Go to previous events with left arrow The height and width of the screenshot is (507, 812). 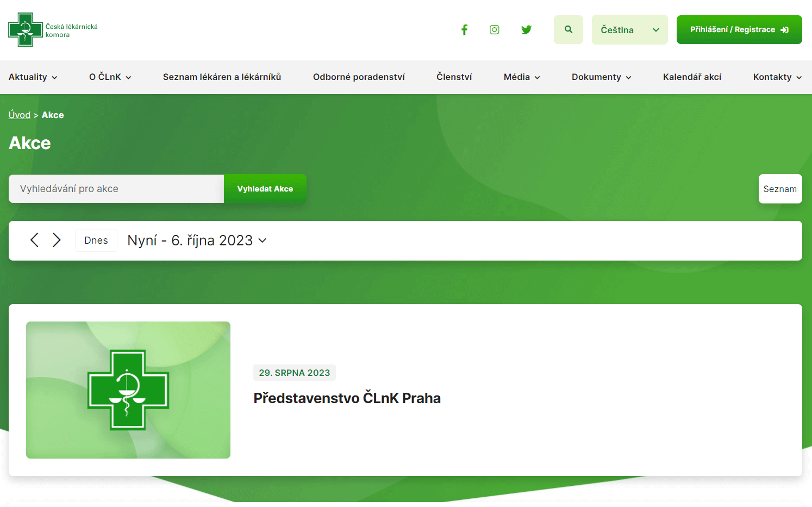[x=34, y=240]
